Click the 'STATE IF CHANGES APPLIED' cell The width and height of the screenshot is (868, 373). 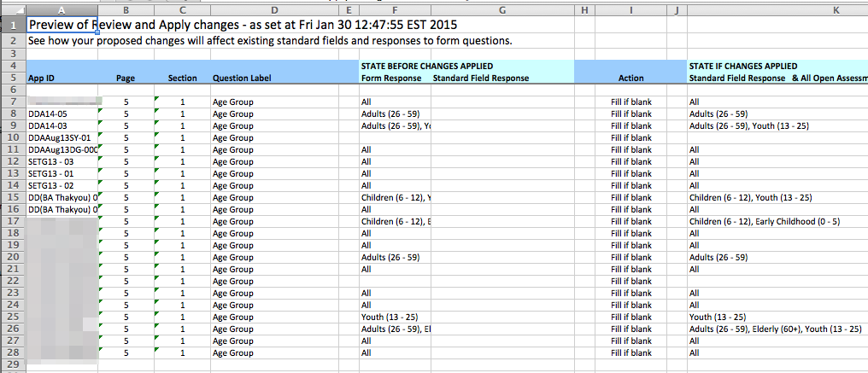(743, 66)
